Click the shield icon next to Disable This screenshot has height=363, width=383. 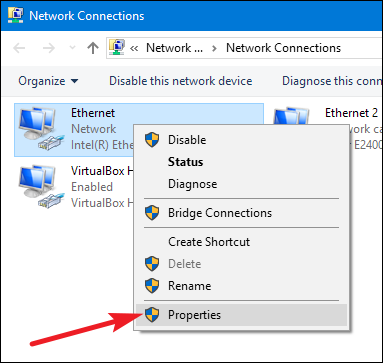[152, 140]
